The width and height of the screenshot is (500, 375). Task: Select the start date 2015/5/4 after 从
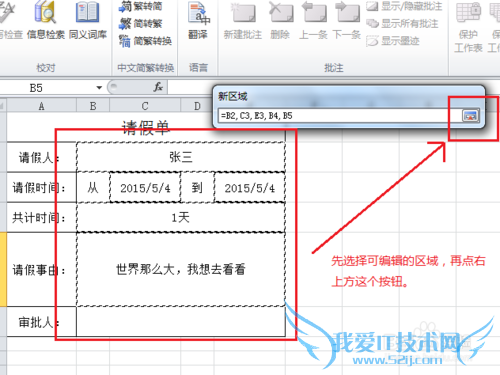click(x=145, y=187)
